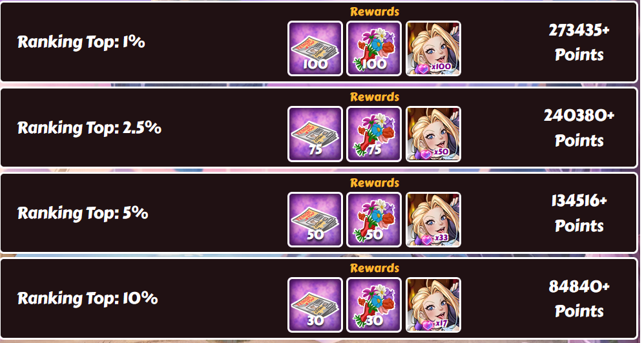Click the 240380+ Points text
This screenshot has width=644, height=343.
tap(579, 128)
